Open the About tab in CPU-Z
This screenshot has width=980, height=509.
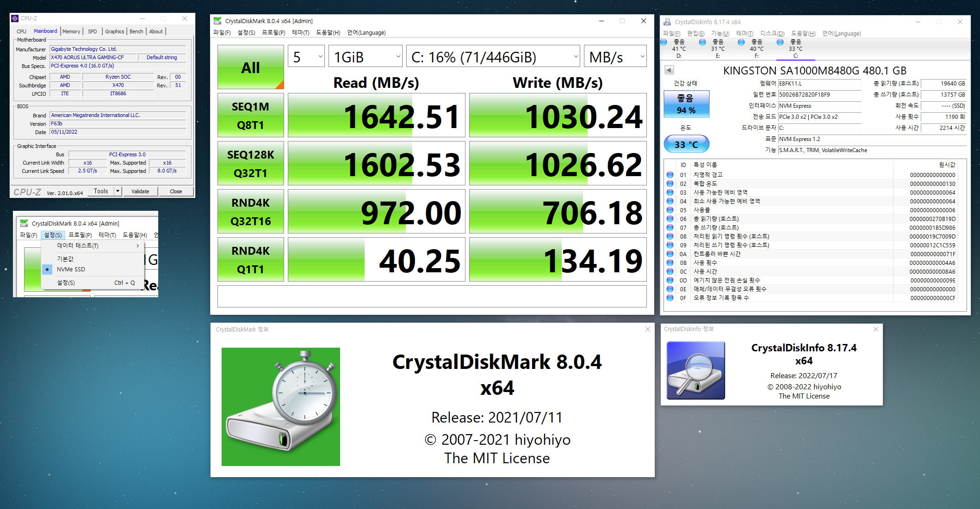156,31
